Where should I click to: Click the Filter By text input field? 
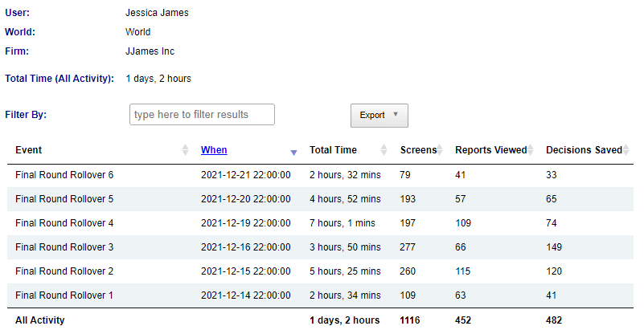[202, 115]
